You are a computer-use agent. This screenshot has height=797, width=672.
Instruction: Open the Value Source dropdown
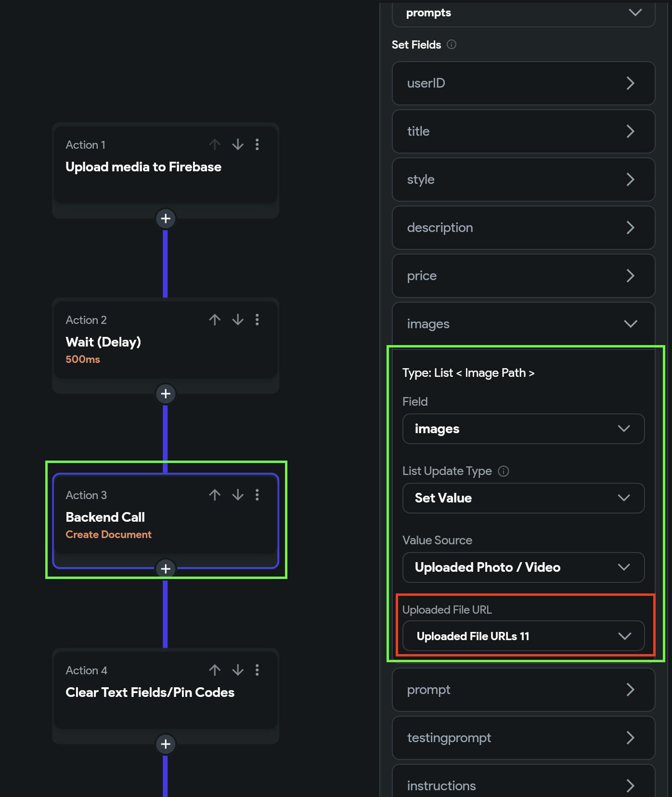pyautogui.click(x=523, y=567)
